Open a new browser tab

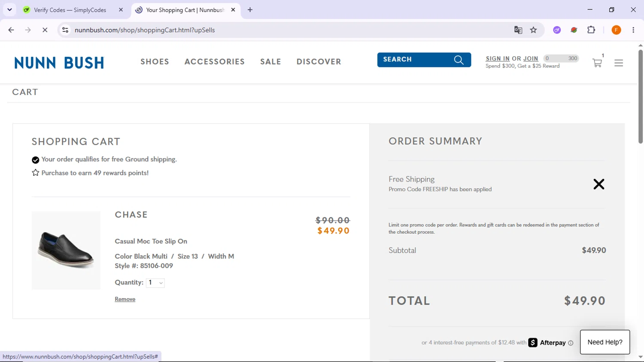point(250,10)
